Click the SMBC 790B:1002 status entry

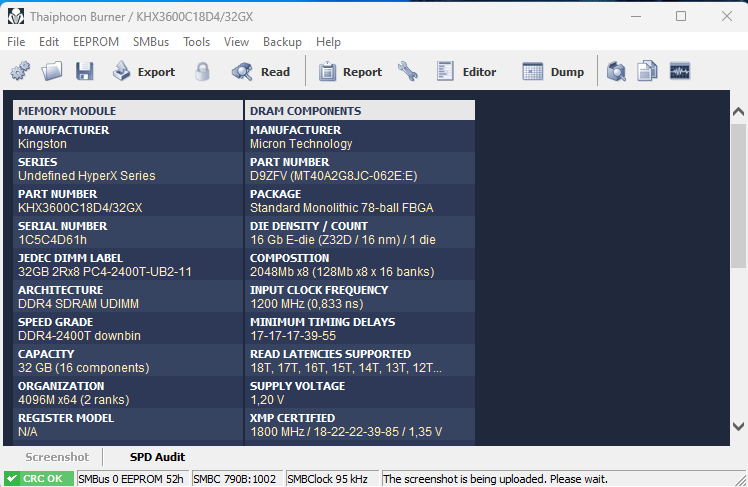tap(235, 478)
